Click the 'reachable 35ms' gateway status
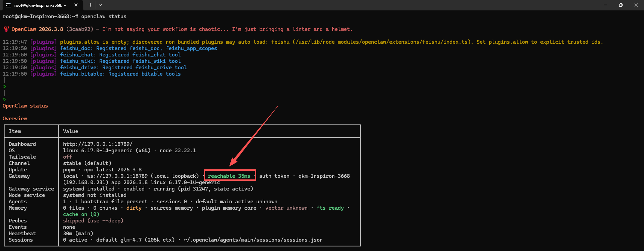The width and height of the screenshot is (644, 251). click(229, 176)
